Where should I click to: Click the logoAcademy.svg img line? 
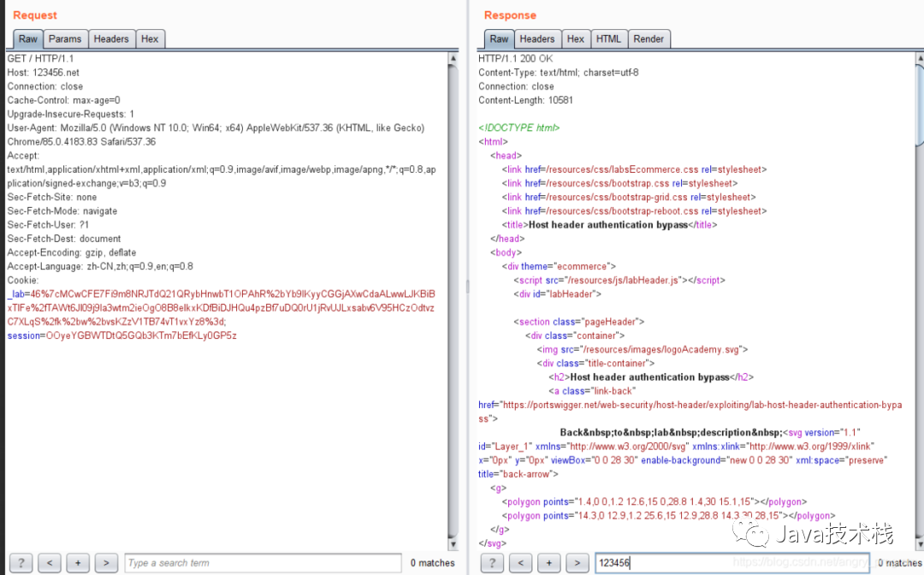click(x=643, y=349)
